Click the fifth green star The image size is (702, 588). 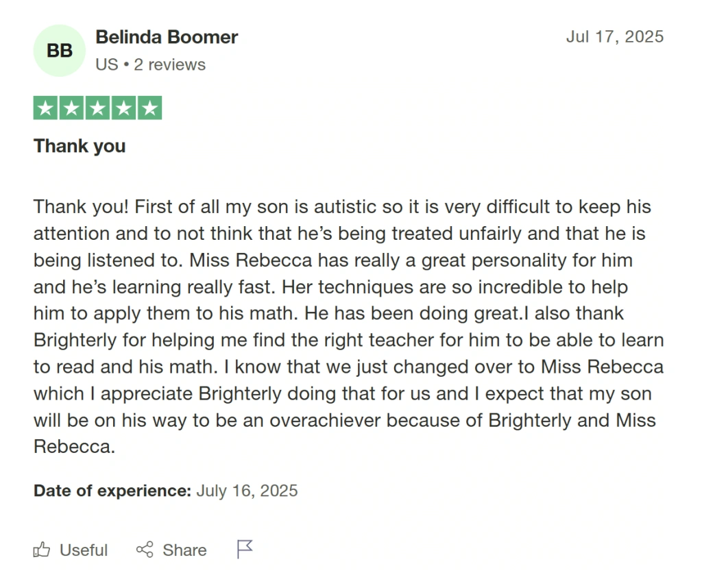pyautogui.click(x=149, y=108)
